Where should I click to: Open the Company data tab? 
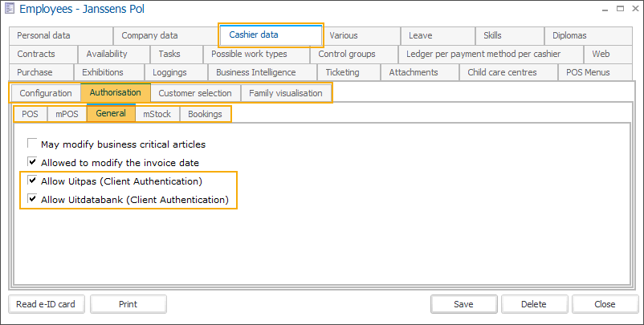pos(149,35)
